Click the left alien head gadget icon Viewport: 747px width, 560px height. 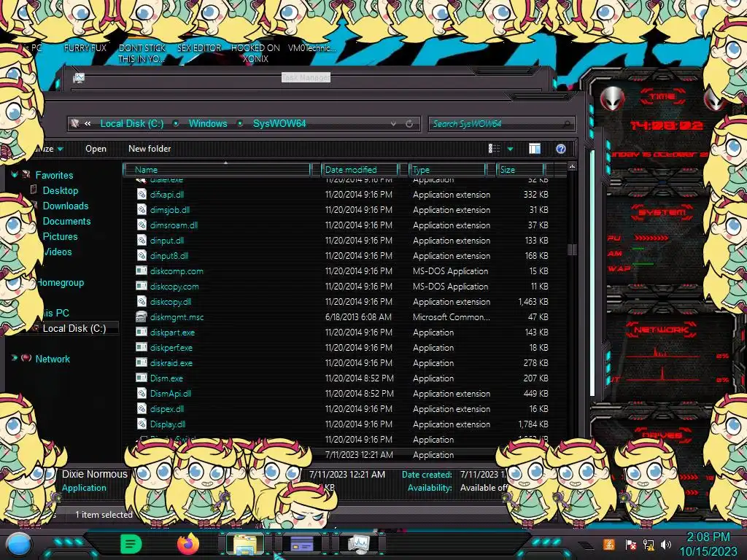tap(612, 99)
